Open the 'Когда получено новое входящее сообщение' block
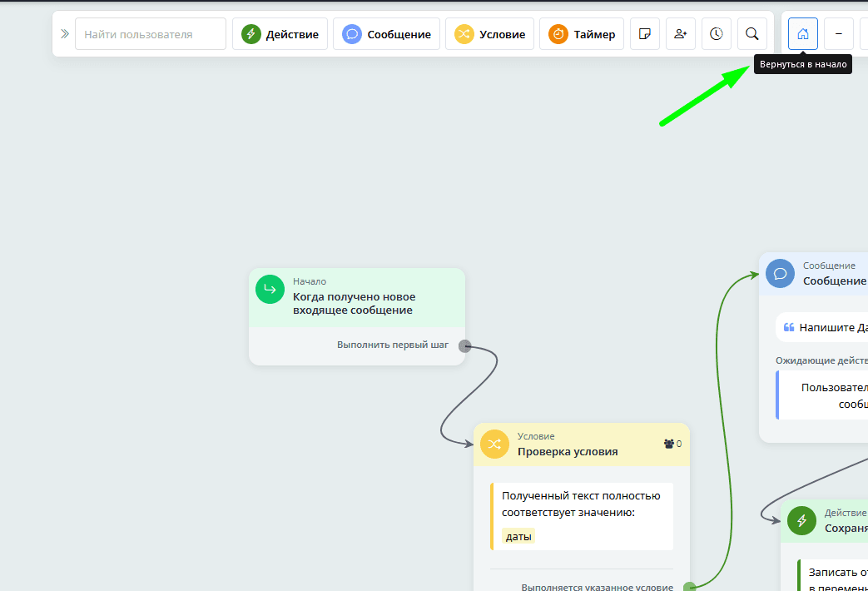 click(354, 303)
